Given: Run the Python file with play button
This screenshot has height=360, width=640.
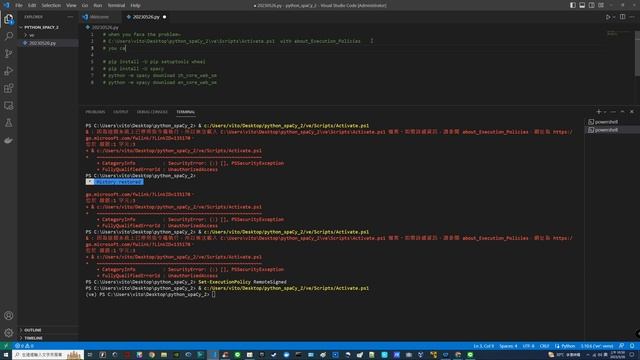Looking at the screenshot, I should 608,17.
